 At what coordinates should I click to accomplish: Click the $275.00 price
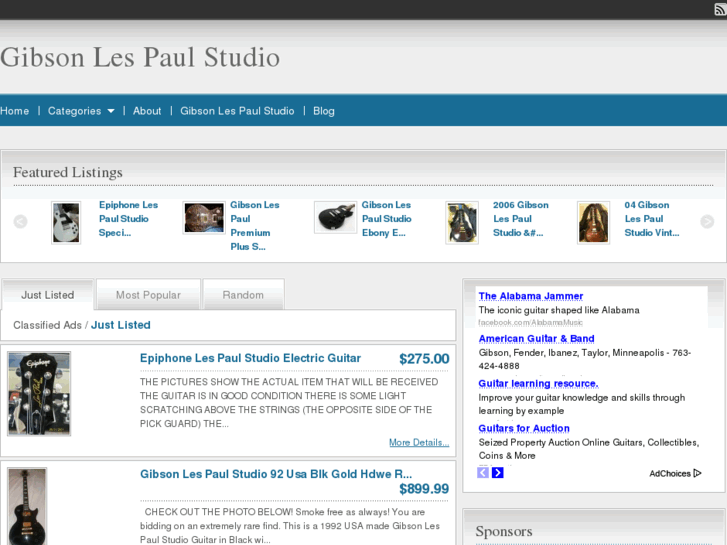[424, 359]
